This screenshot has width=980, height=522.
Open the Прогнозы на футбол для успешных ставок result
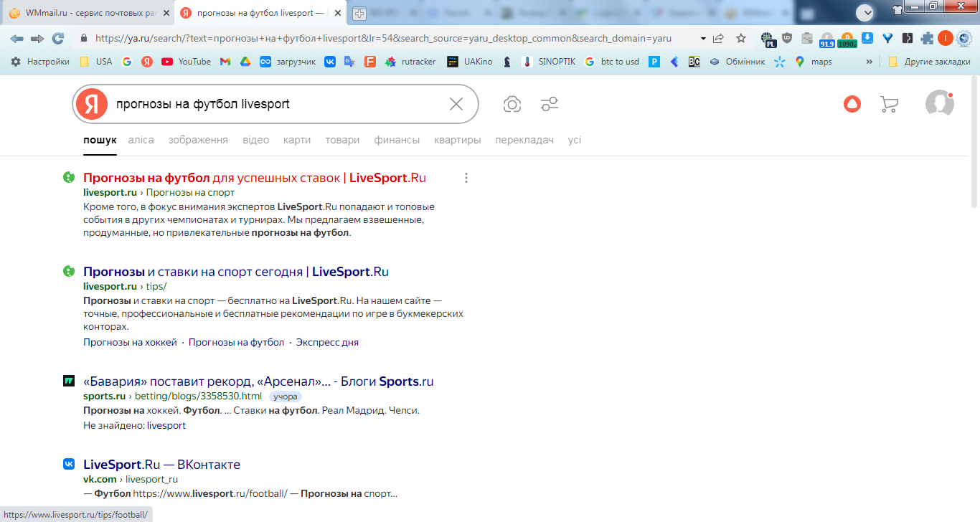tap(255, 178)
